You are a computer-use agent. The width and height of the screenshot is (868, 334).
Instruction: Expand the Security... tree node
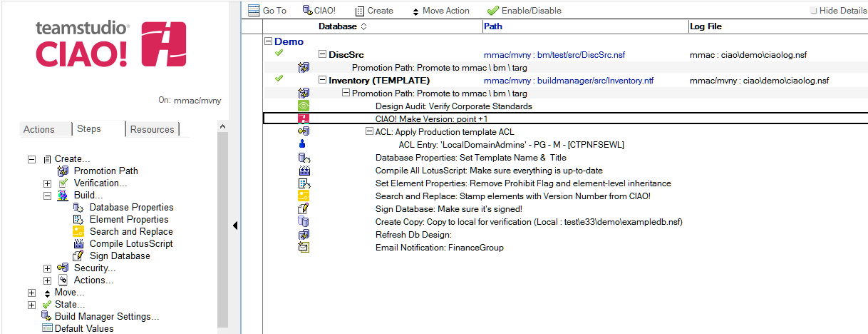coord(47,268)
